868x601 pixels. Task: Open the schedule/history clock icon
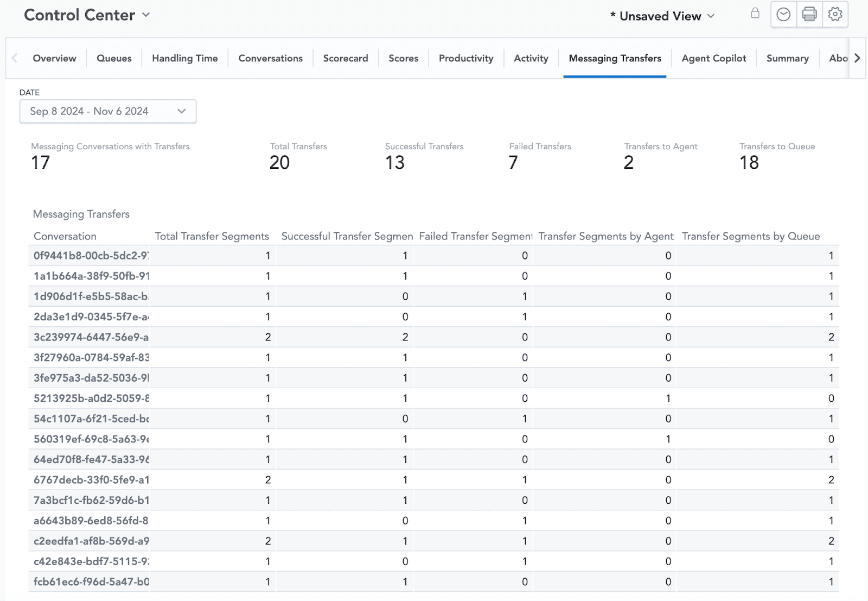783,14
